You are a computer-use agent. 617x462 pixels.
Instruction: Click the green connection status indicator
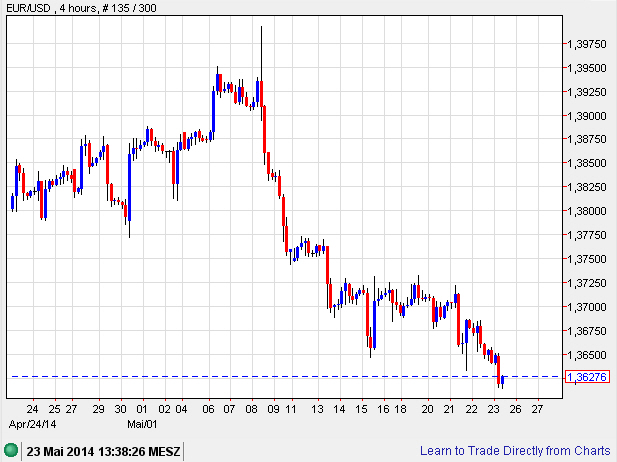[11, 450]
